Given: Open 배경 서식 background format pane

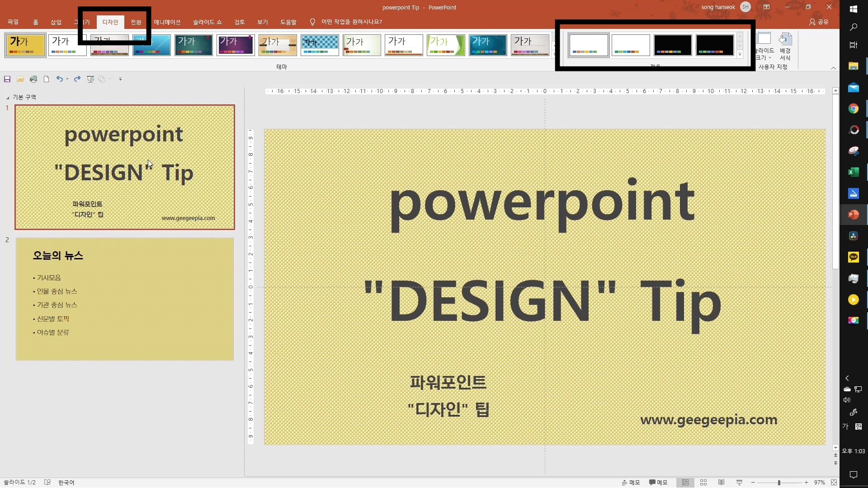Looking at the screenshot, I should (785, 46).
